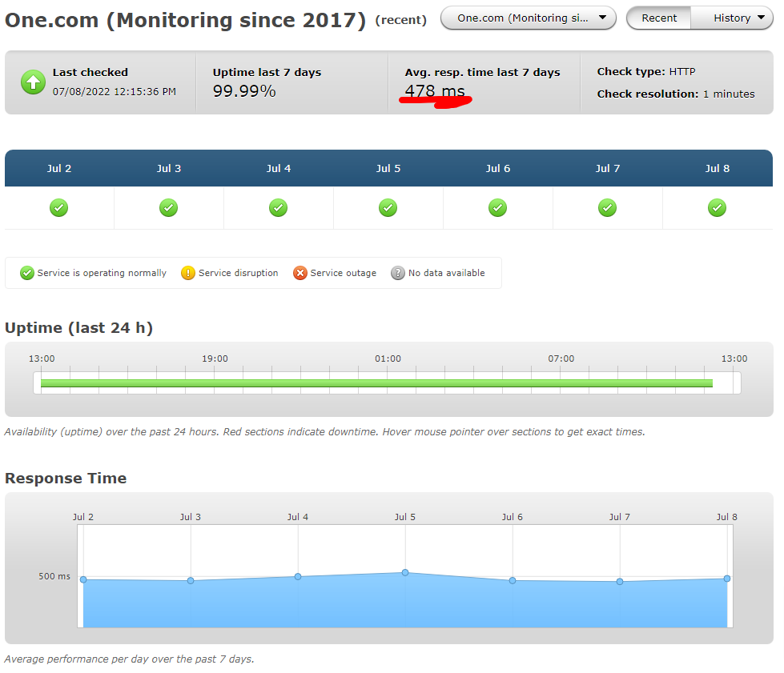Viewport: 784px width, 673px height.
Task: Click the last checked timestamp 07/08/2022 12:15:36 PM
Action: pos(114,92)
